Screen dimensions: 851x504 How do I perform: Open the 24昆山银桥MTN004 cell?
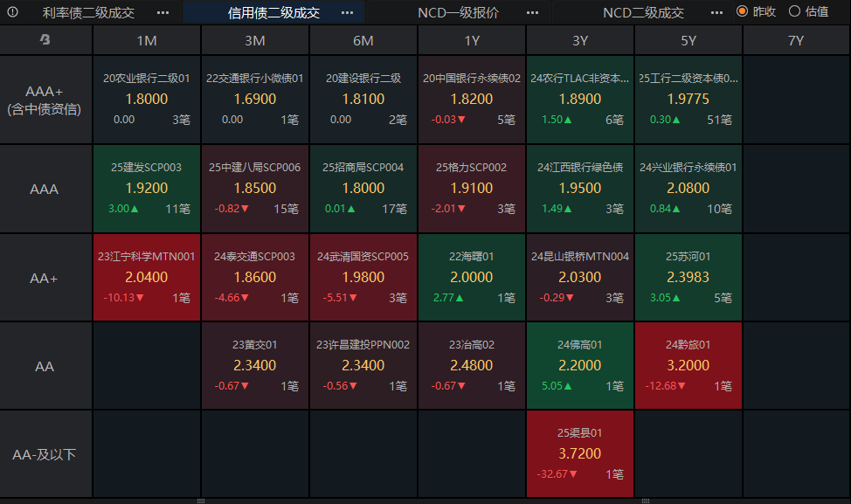580,278
